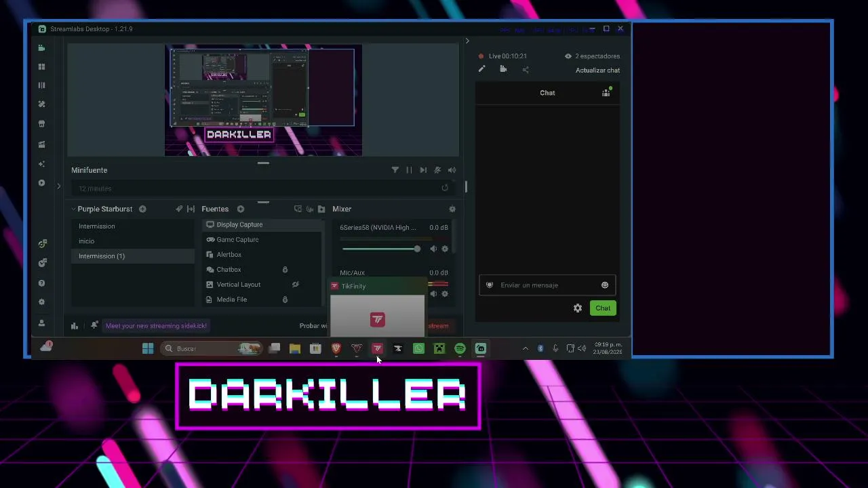
Task: Collapse the chat panel with the top chevron
Action: pyautogui.click(x=467, y=41)
